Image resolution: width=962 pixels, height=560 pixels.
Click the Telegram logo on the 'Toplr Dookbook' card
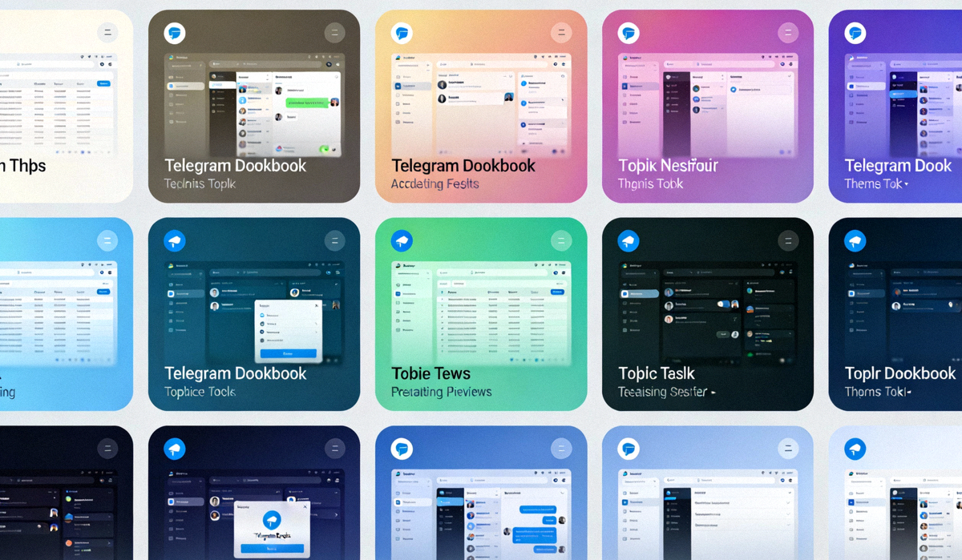855,240
